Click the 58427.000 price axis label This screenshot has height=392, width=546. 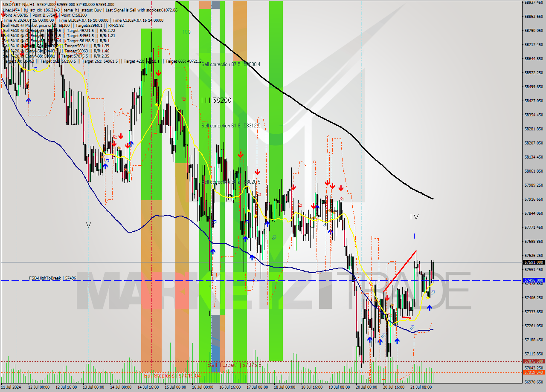pyautogui.click(x=534, y=101)
